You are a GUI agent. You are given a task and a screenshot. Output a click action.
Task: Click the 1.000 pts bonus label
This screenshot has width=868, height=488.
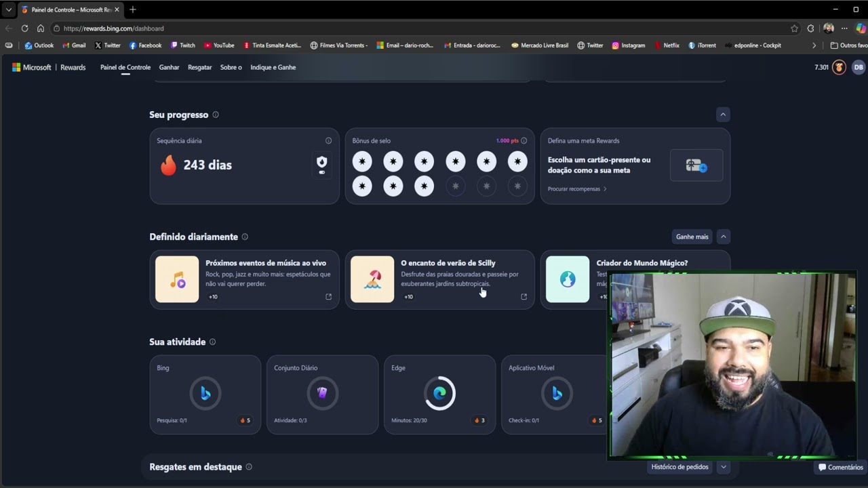[x=507, y=141]
